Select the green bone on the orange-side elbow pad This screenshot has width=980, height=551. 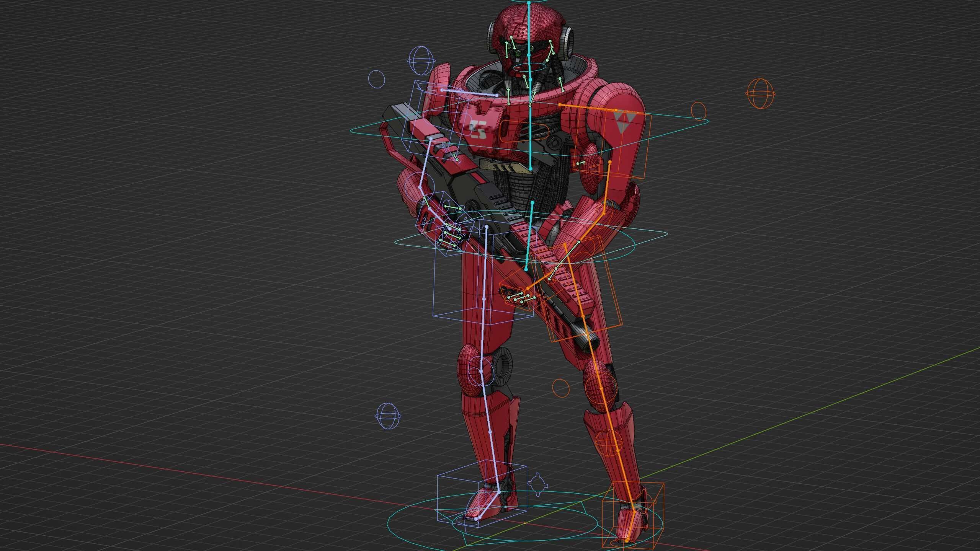pyautogui.click(x=581, y=163)
